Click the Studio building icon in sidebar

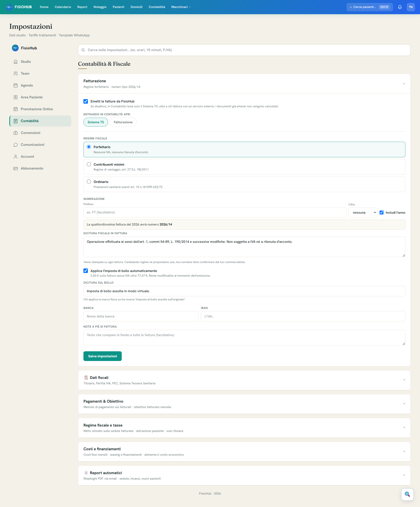15,62
